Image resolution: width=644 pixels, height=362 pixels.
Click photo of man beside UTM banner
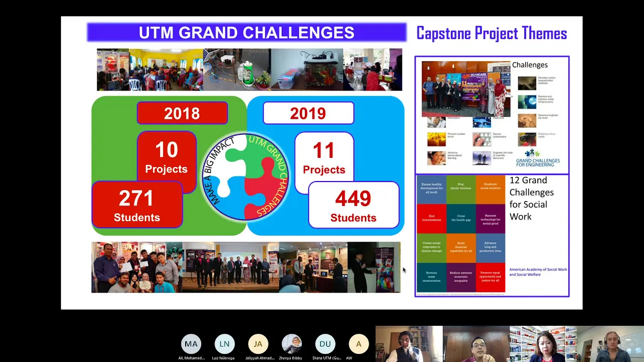coord(374,267)
